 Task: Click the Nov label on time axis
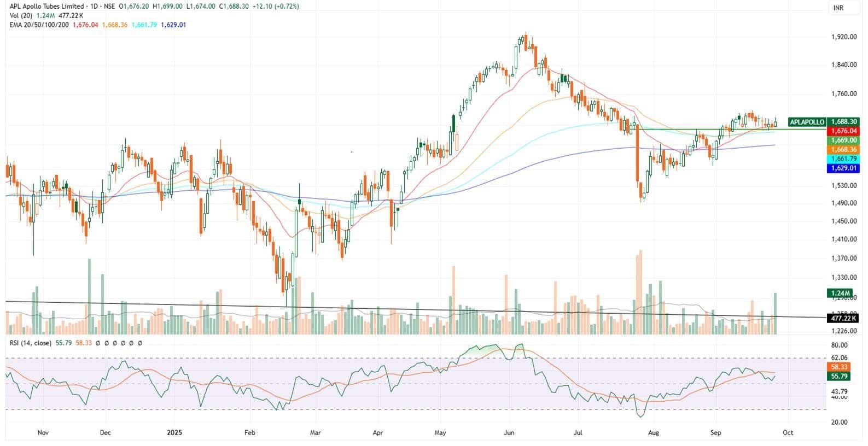pyautogui.click(x=43, y=433)
